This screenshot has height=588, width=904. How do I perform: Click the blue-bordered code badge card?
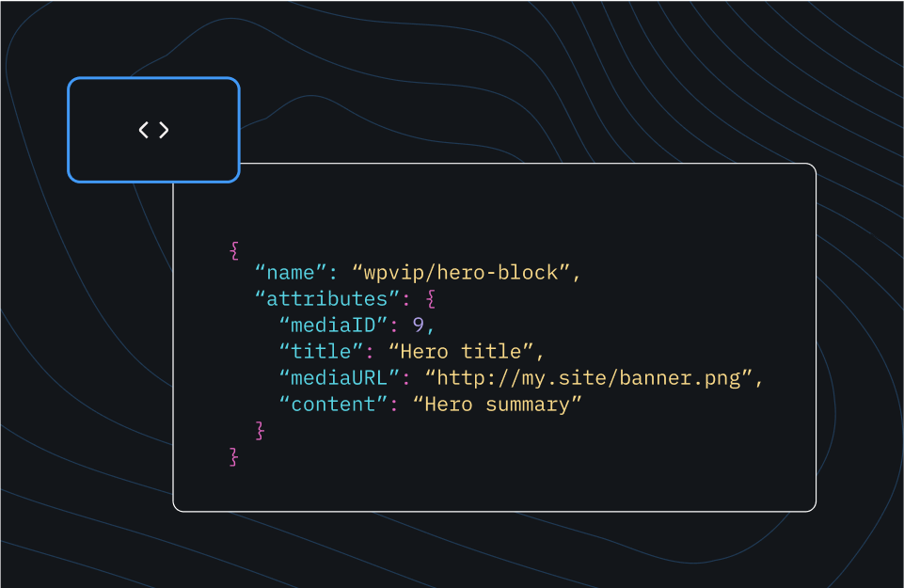pyautogui.click(x=153, y=130)
